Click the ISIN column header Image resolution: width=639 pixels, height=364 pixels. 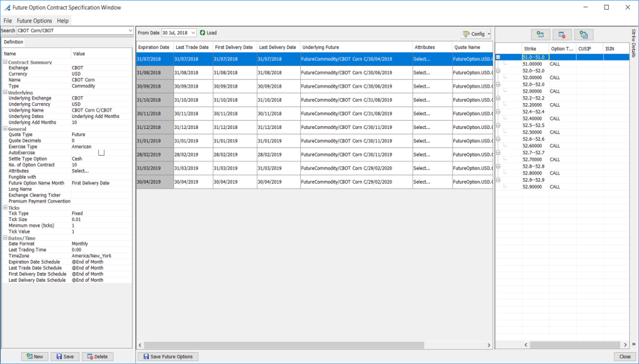[616, 48]
